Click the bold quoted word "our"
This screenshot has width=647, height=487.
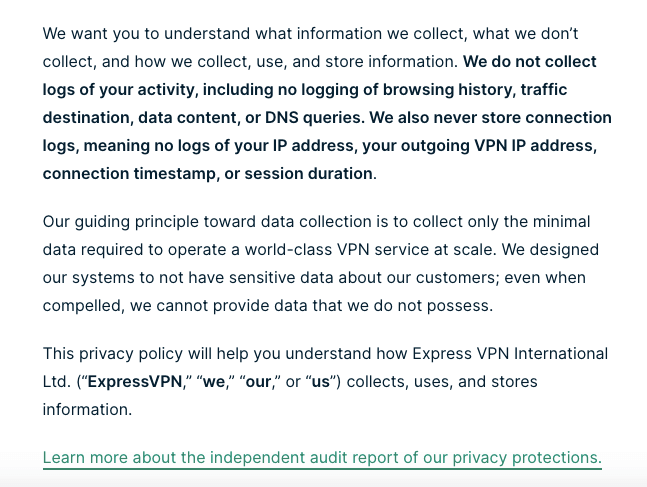pos(258,382)
